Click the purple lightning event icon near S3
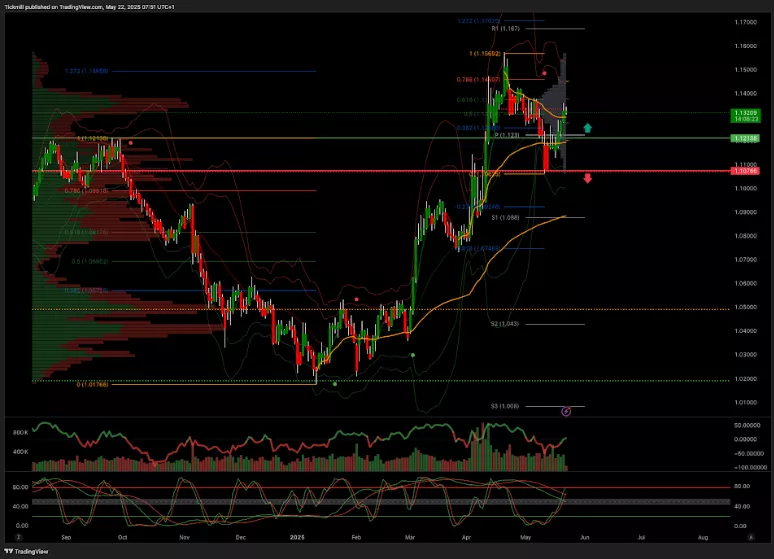 pos(566,410)
